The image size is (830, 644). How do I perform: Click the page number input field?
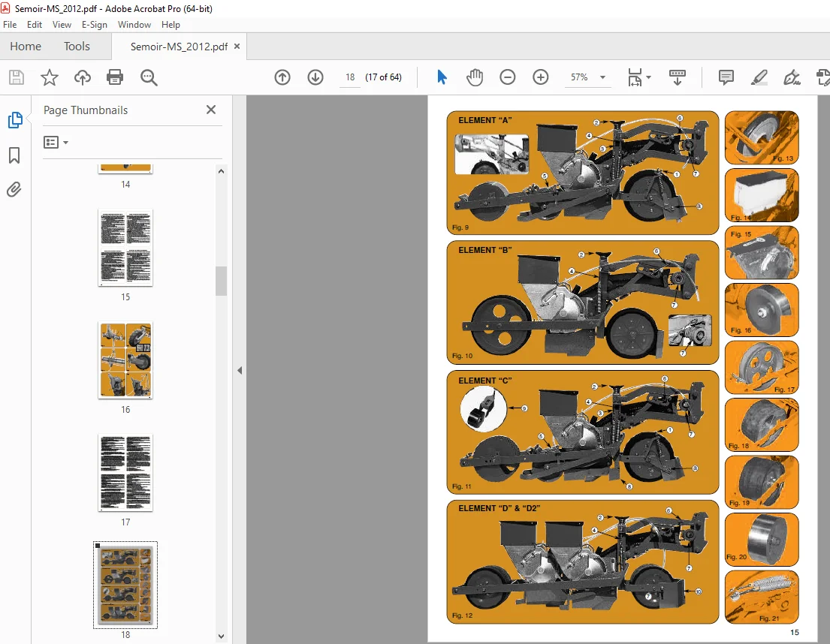tap(350, 78)
